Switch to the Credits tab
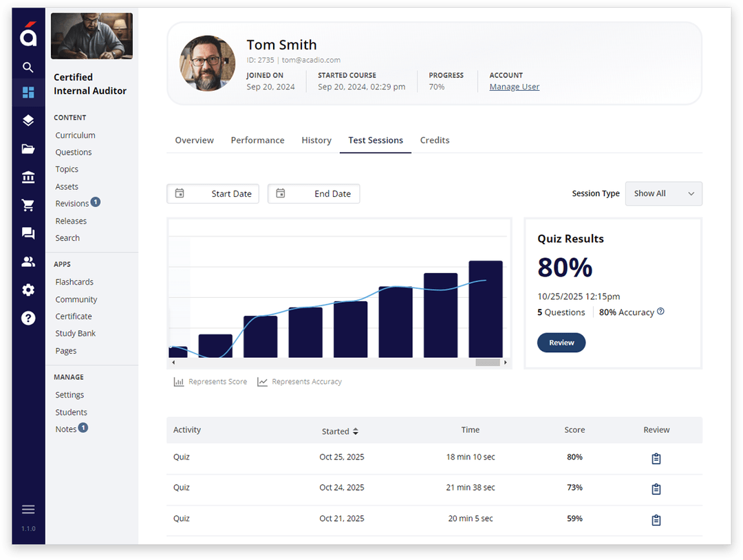 (x=435, y=140)
